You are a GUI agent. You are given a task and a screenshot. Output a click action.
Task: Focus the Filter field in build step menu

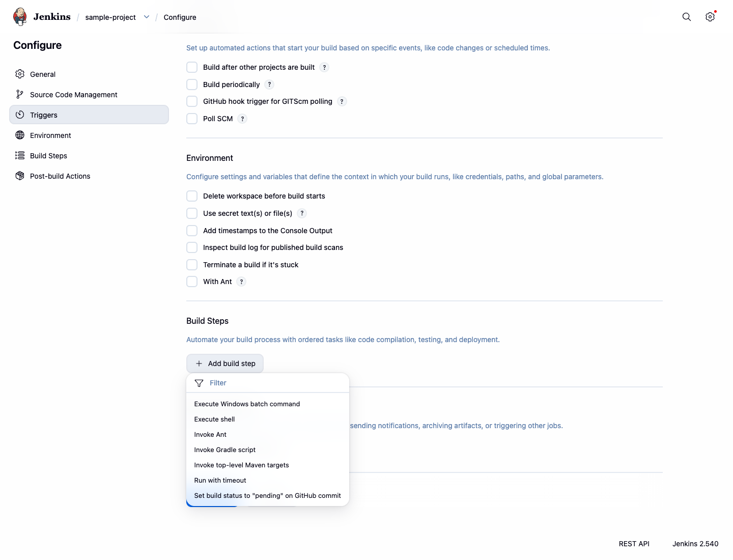[x=268, y=383]
